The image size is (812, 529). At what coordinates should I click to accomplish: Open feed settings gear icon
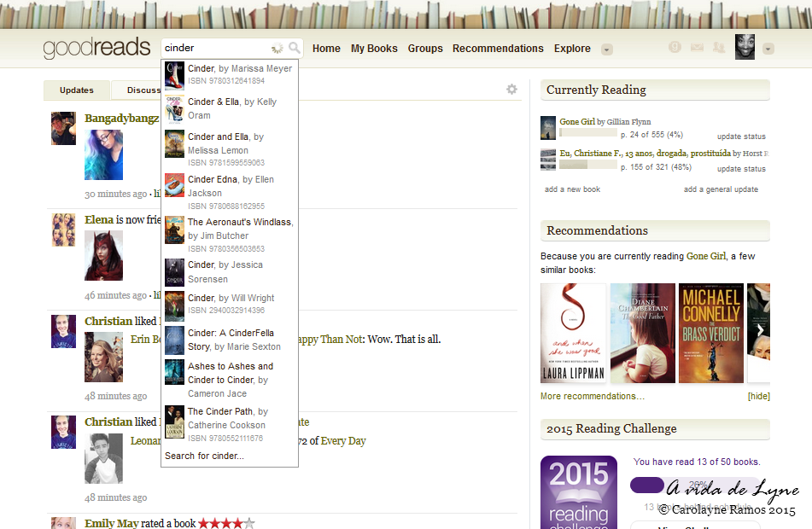511,89
